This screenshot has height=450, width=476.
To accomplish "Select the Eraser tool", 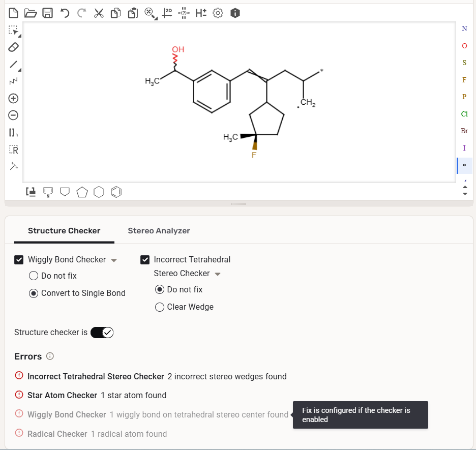I will pos(14,47).
